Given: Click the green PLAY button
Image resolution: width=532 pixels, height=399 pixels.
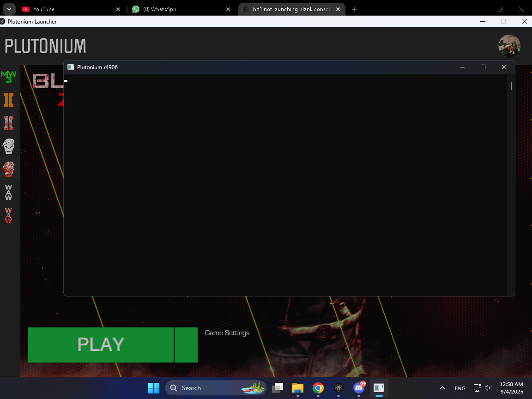Looking at the screenshot, I should pyautogui.click(x=100, y=345).
